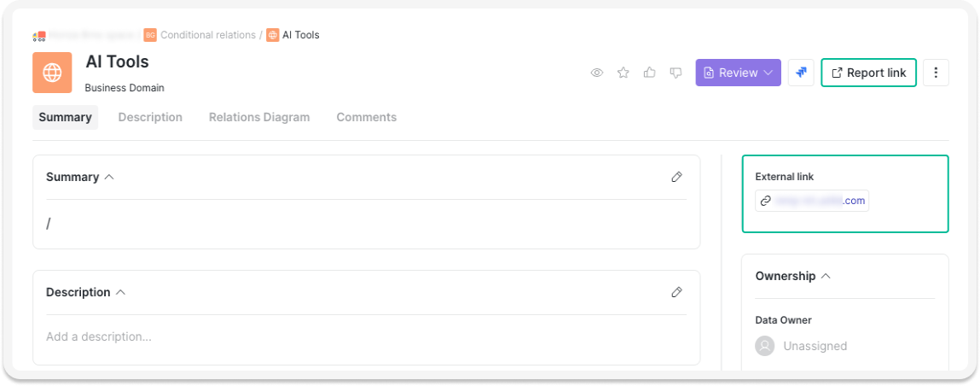Screen dimensions: 980x386
Task: Open the Relations Diagram tab
Action: tap(259, 118)
